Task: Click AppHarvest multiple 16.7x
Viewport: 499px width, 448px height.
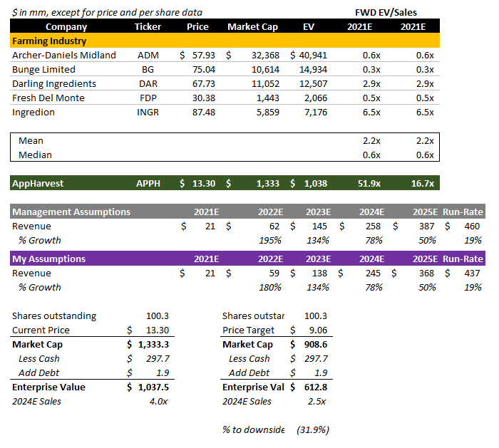Action: click(423, 184)
